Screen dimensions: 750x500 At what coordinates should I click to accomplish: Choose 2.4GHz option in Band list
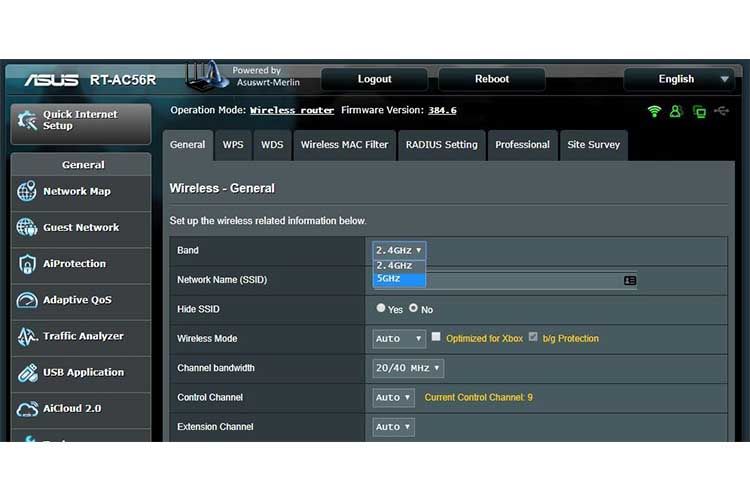click(399, 266)
